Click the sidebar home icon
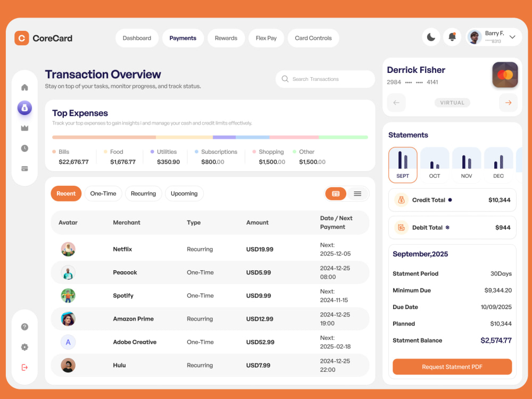 (x=24, y=88)
